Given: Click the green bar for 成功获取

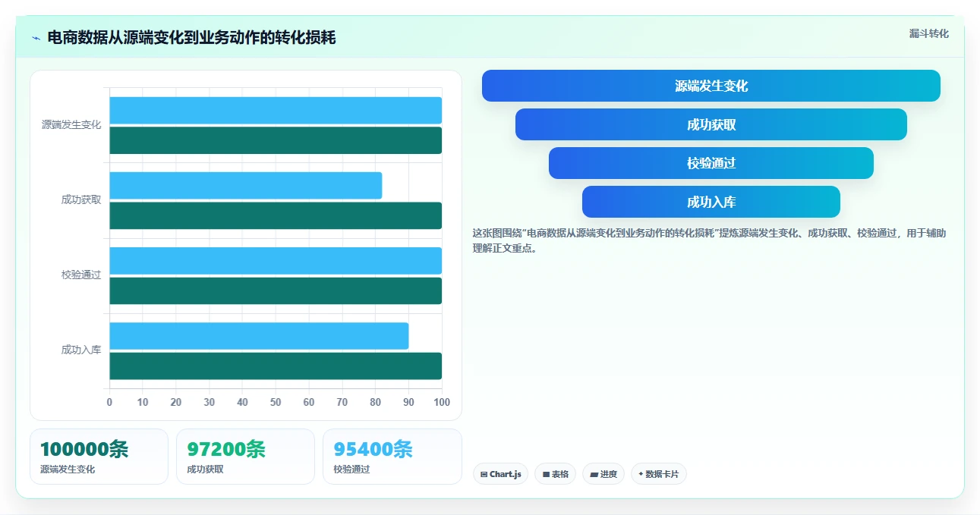Looking at the screenshot, I should [x=276, y=215].
